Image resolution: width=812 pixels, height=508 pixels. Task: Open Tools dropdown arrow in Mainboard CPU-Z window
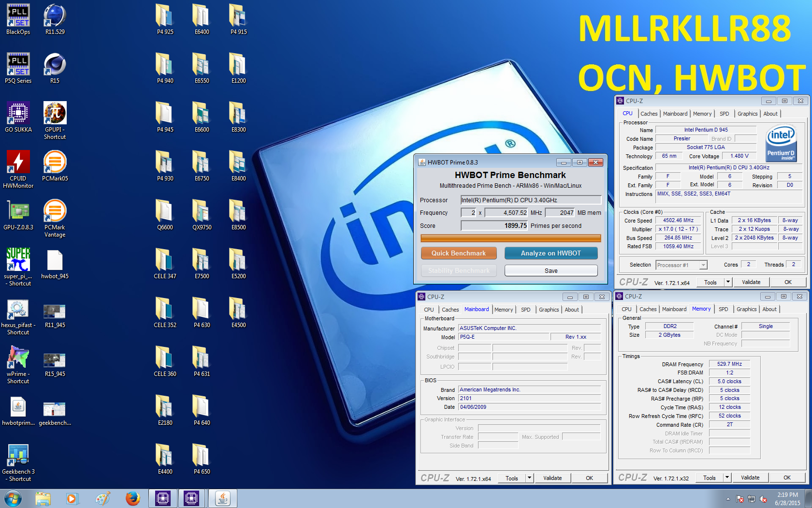pyautogui.click(x=529, y=478)
